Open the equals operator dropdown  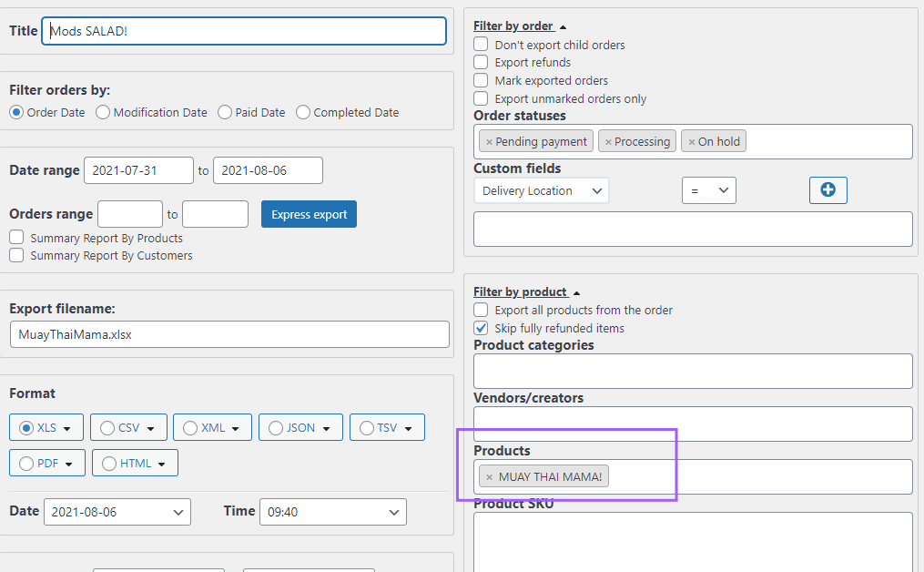point(708,190)
